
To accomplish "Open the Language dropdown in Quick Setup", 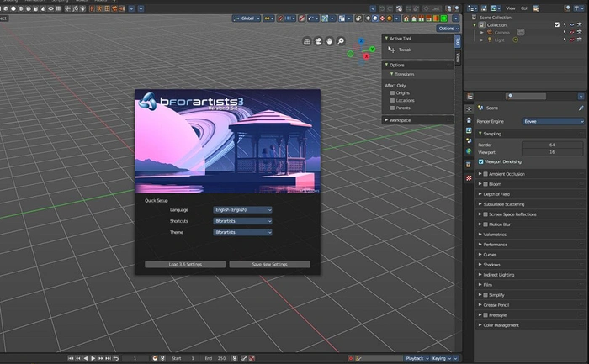I will tap(242, 210).
